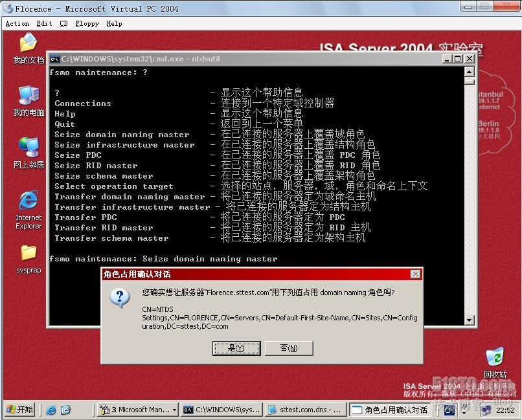Click 是(Y) to confirm role seizure
This screenshot has width=522, height=420.
click(x=236, y=348)
